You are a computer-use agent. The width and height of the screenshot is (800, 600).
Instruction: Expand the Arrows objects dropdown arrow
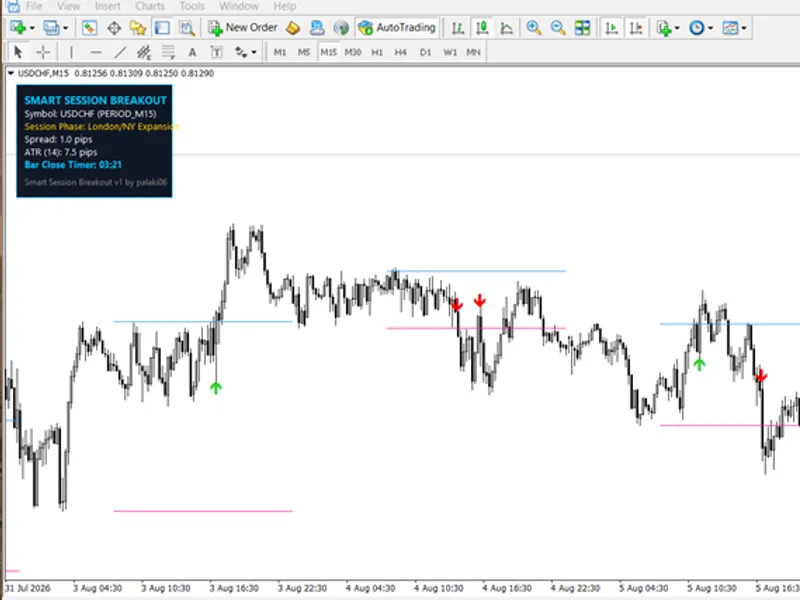click(254, 52)
